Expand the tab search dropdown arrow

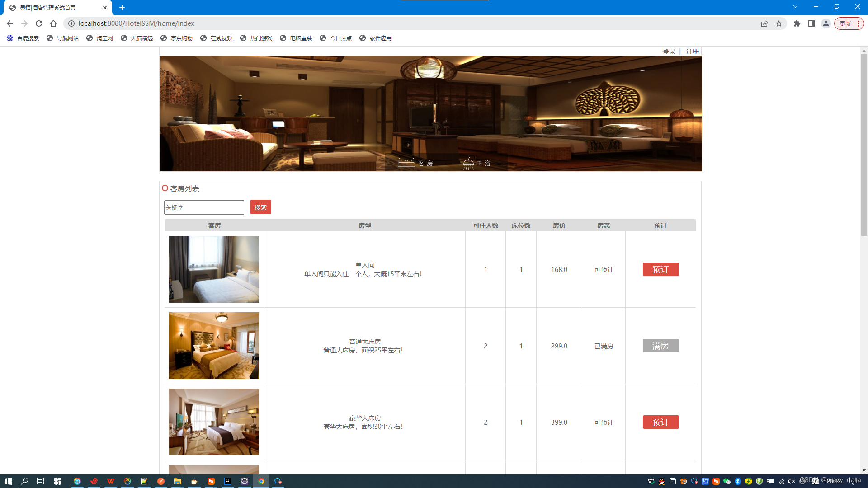(795, 6)
